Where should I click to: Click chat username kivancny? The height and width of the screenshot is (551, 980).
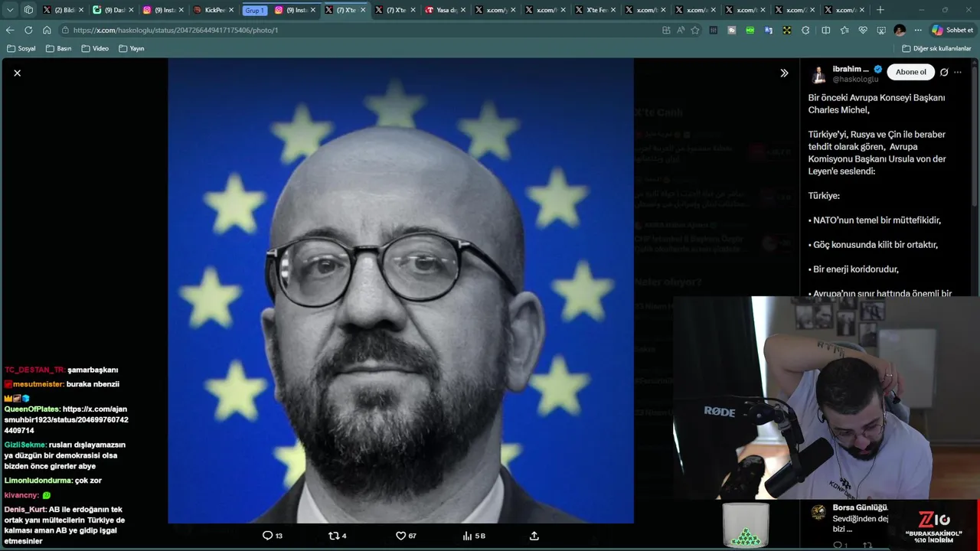[21, 495]
